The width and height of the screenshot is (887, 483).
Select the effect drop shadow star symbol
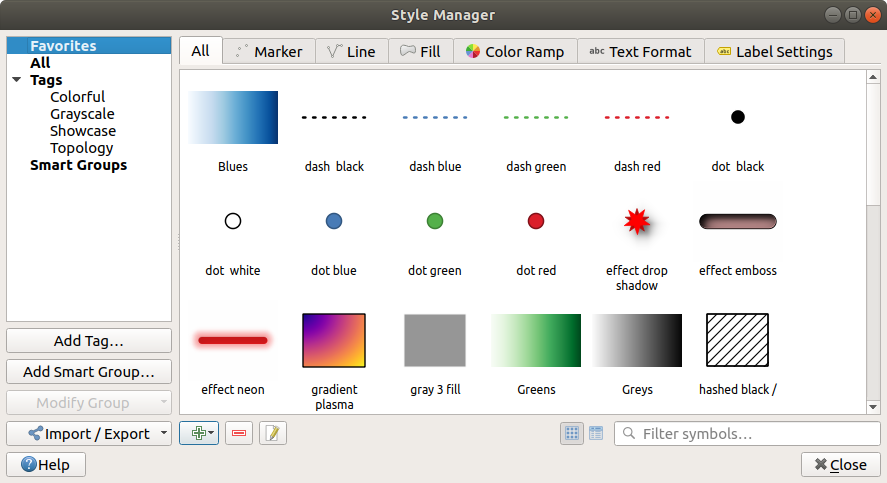point(637,222)
